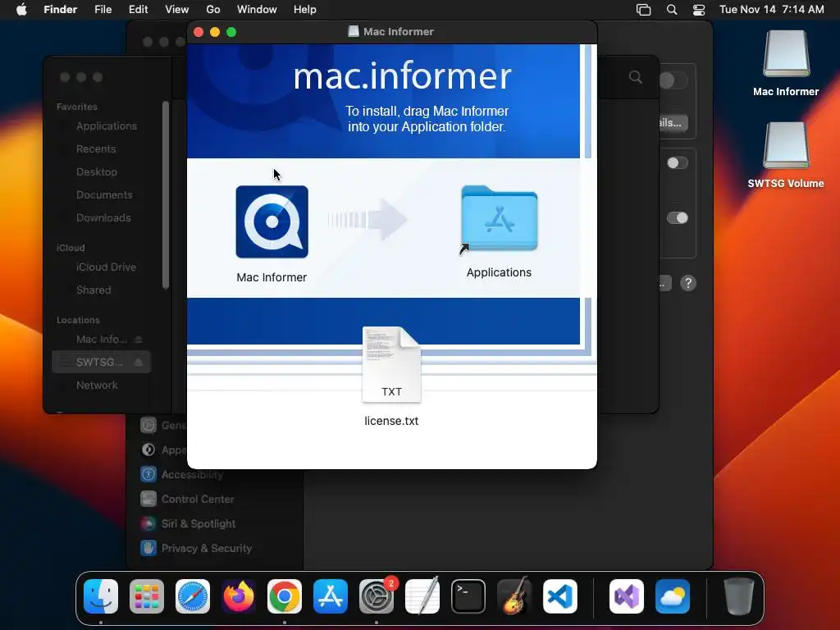The height and width of the screenshot is (630, 840).
Task: Go to Recents in the Finder sidebar
Action: [x=96, y=149]
